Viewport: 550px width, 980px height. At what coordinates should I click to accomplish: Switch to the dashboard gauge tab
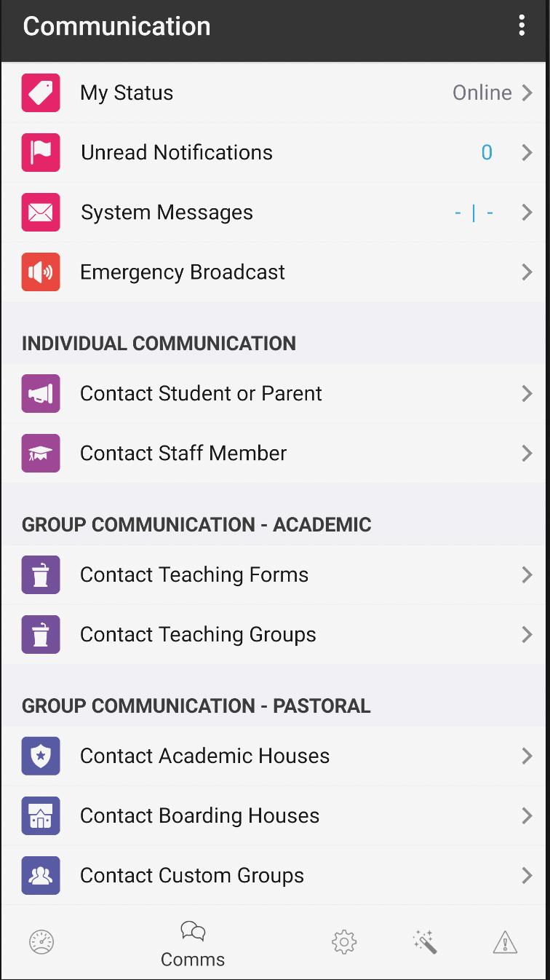pos(41,942)
